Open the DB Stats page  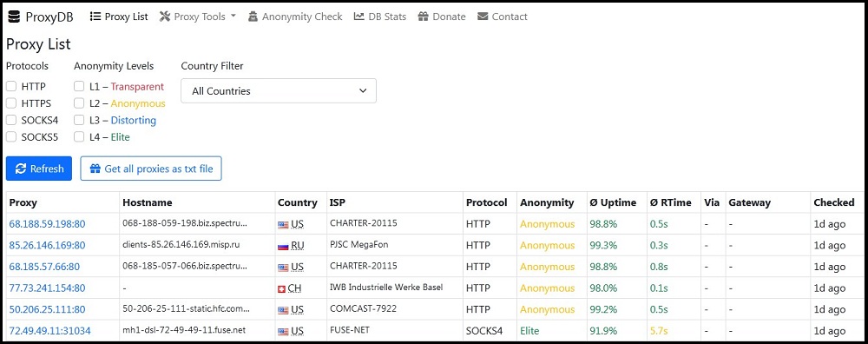380,17
